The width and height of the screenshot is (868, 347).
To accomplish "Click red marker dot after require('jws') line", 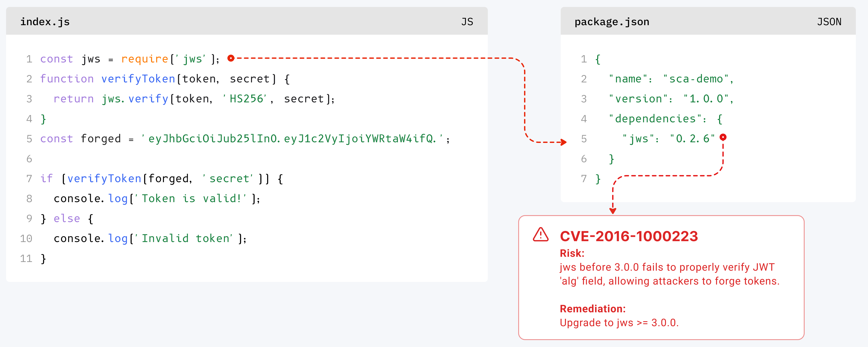I will [x=231, y=58].
